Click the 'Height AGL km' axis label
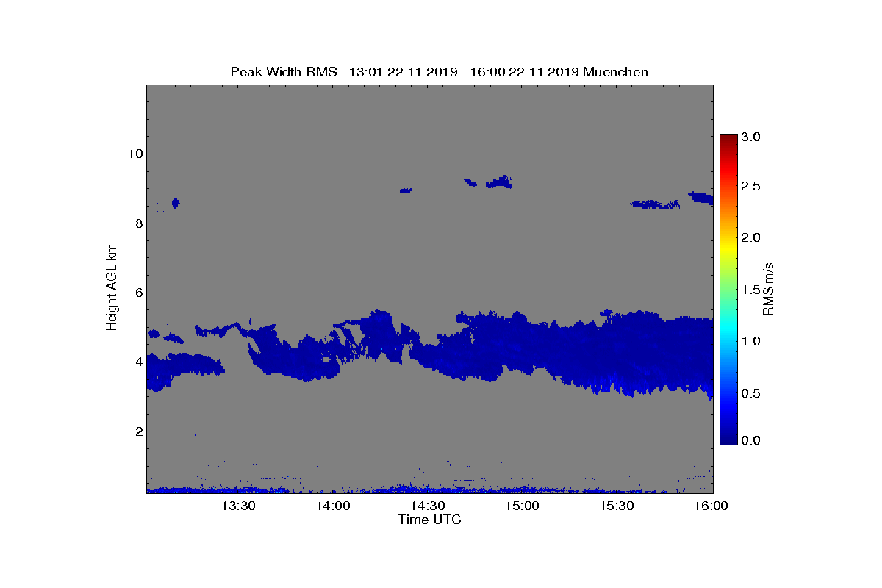 click(x=112, y=289)
